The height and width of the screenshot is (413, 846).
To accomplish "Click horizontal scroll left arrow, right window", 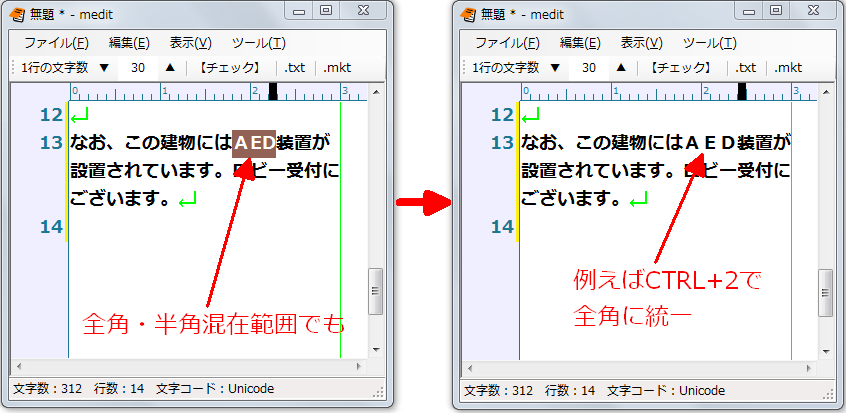I will click(x=470, y=369).
